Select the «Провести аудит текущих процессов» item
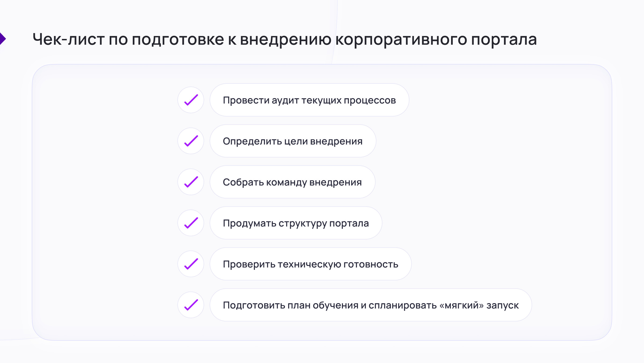This screenshot has height=363, width=644. pyautogui.click(x=309, y=100)
